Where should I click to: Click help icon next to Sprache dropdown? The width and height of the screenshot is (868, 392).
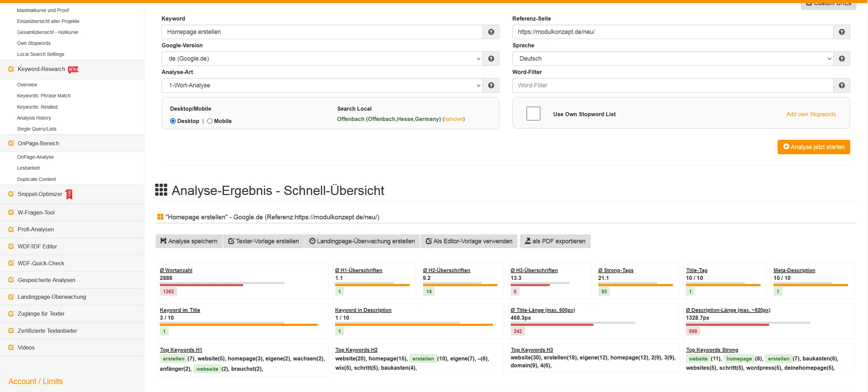pos(842,59)
